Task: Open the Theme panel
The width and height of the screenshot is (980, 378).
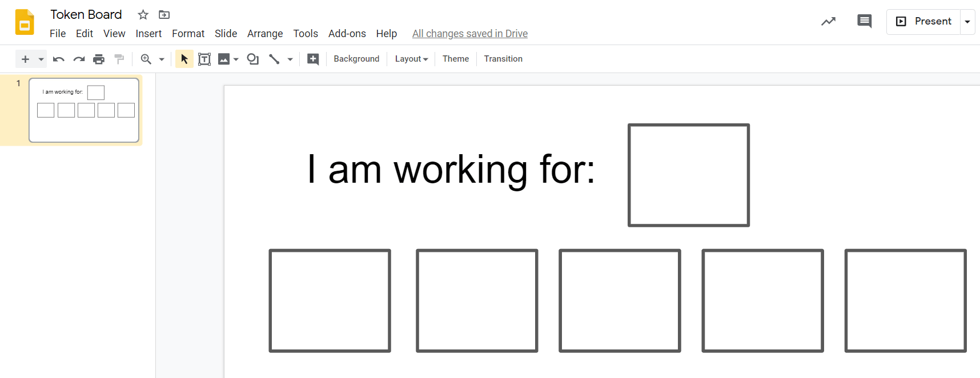Action: [x=455, y=59]
